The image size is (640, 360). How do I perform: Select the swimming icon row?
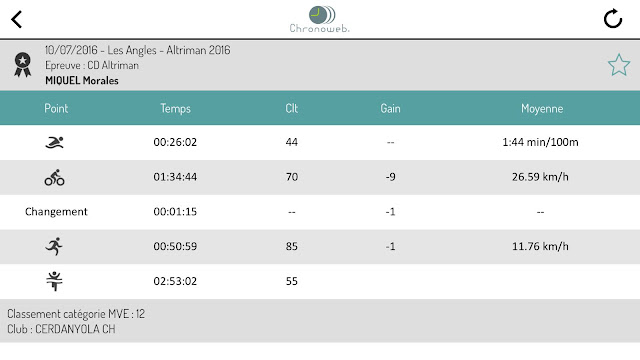pos(320,142)
